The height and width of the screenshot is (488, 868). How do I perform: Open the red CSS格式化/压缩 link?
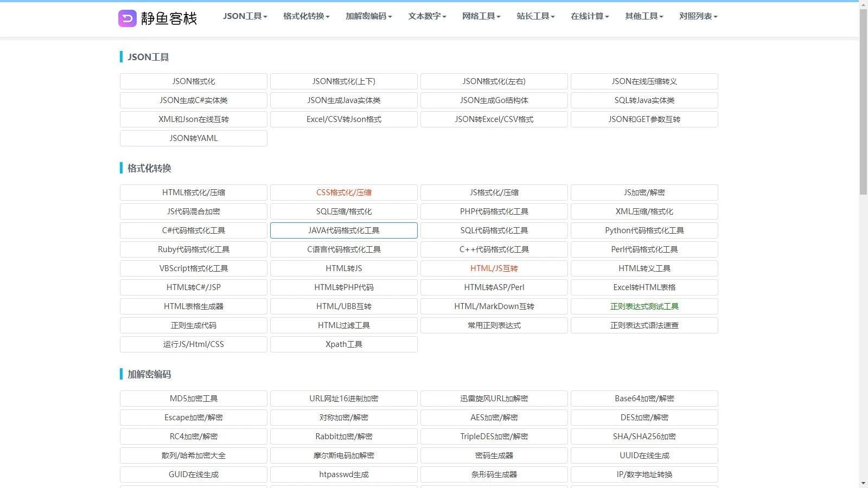point(344,192)
